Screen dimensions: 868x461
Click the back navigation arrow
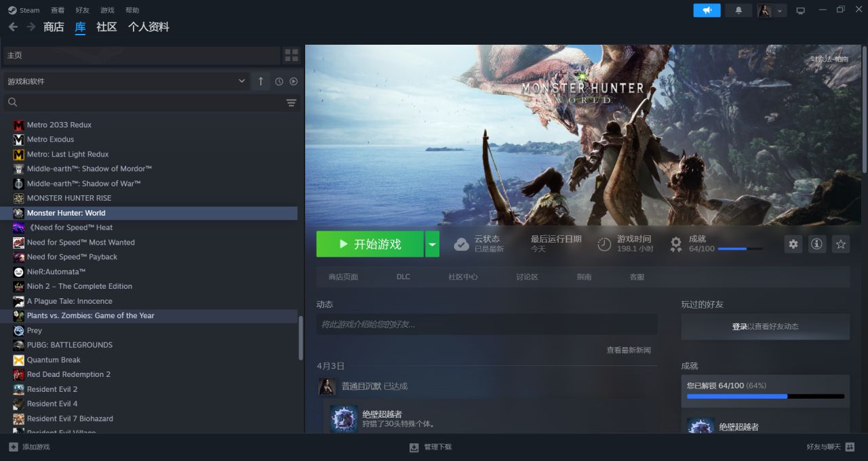click(13, 27)
